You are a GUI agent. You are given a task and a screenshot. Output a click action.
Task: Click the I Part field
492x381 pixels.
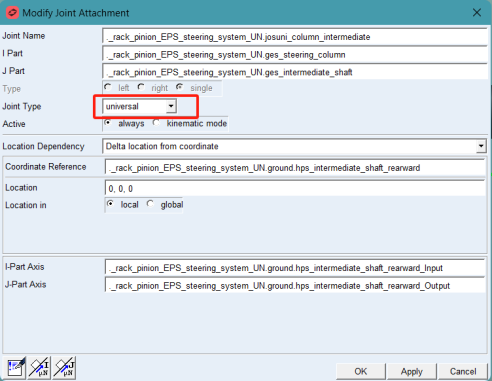(x=295, y=54)
